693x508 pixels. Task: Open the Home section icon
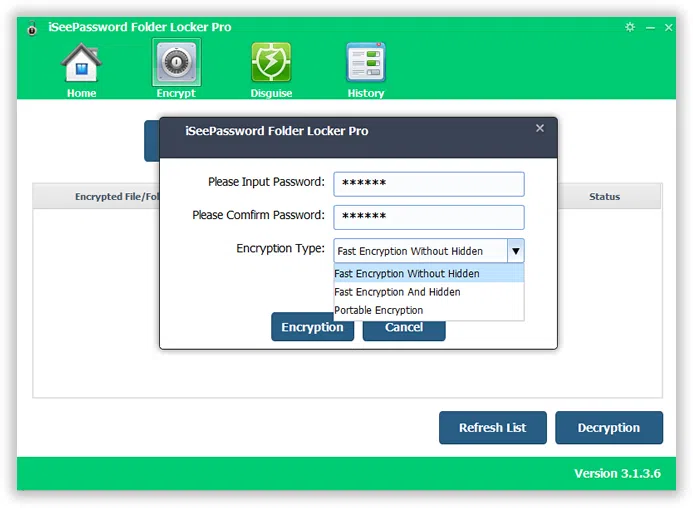81,62
